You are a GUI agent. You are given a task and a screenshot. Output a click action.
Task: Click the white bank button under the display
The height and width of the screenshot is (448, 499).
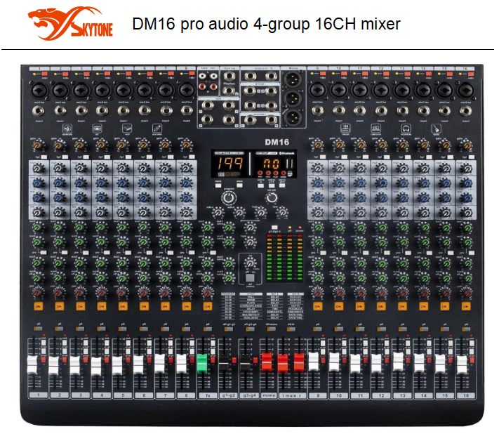218,185
